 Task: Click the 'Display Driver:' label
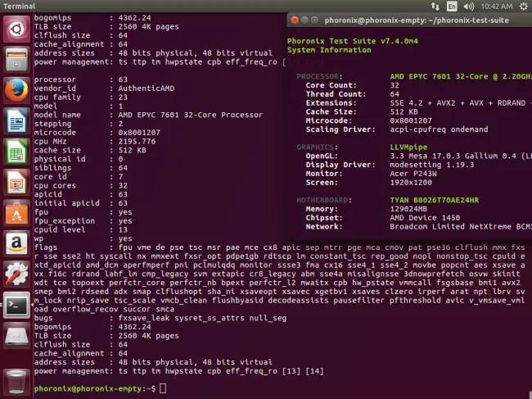coord(340,165)
